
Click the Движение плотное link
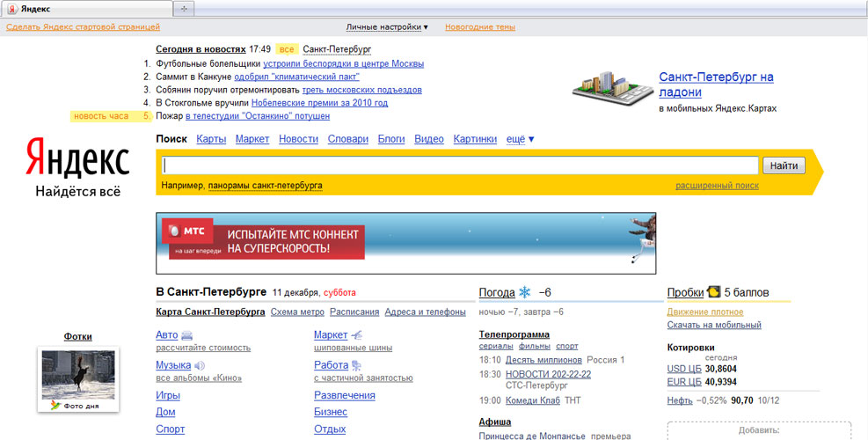pos(705,312)
